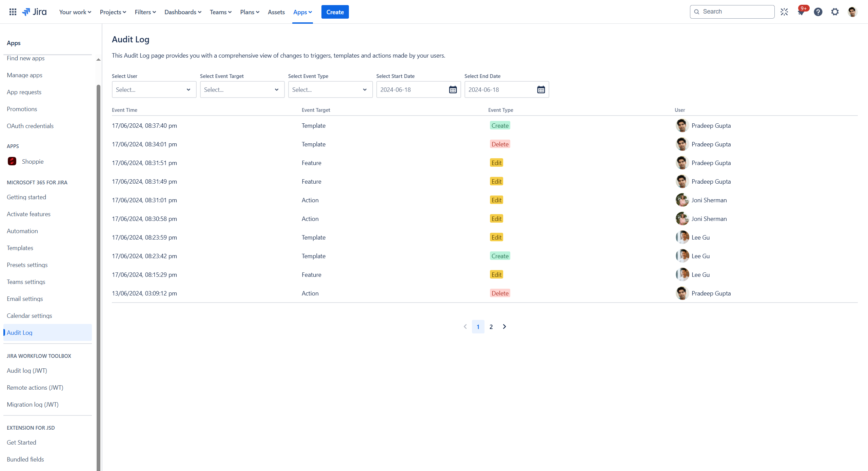Click the Shoppie app icon
Viewport: 868px width, 471px height.
click(x=12, y=161)
